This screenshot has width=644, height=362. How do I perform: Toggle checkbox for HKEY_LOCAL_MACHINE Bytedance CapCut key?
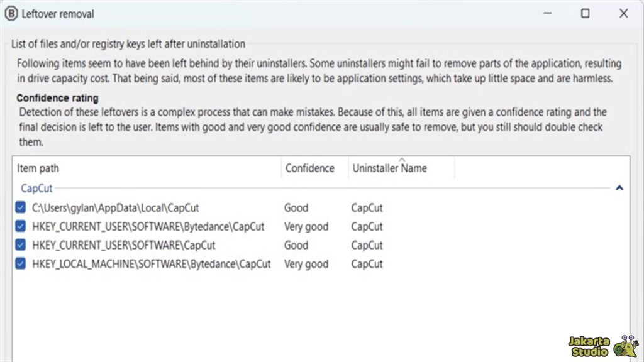(21, 264)
